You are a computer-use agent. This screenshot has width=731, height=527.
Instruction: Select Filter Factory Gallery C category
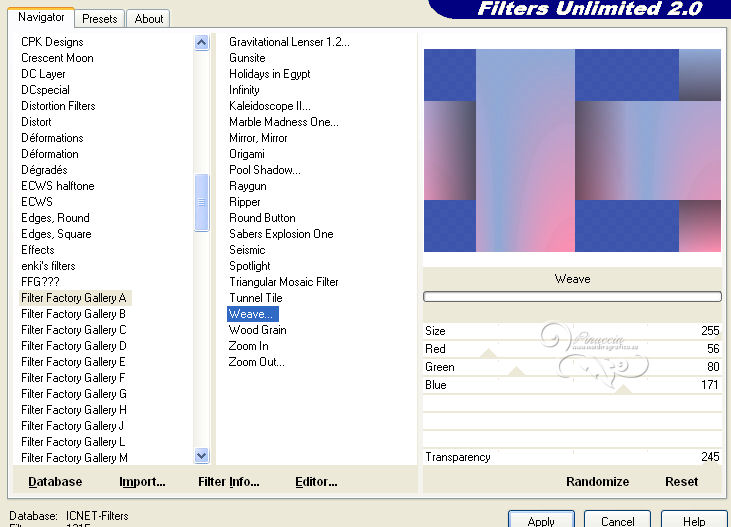tap(74, 330)
